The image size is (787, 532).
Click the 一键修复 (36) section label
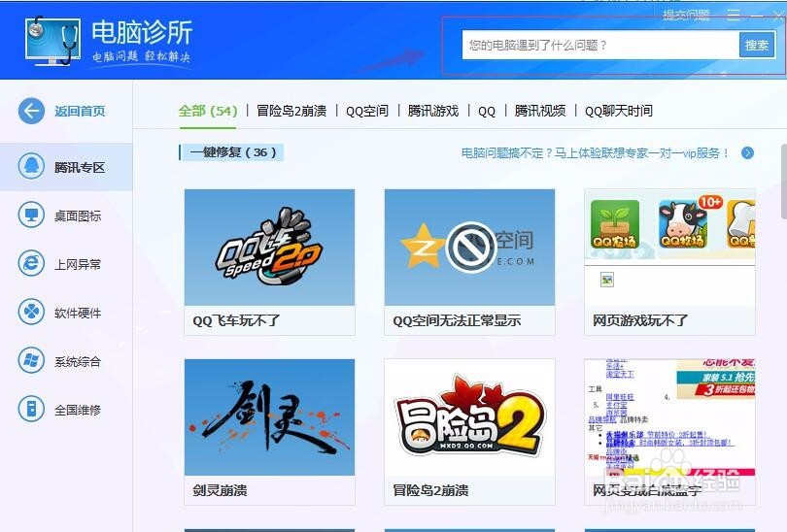tap(232, 151)
